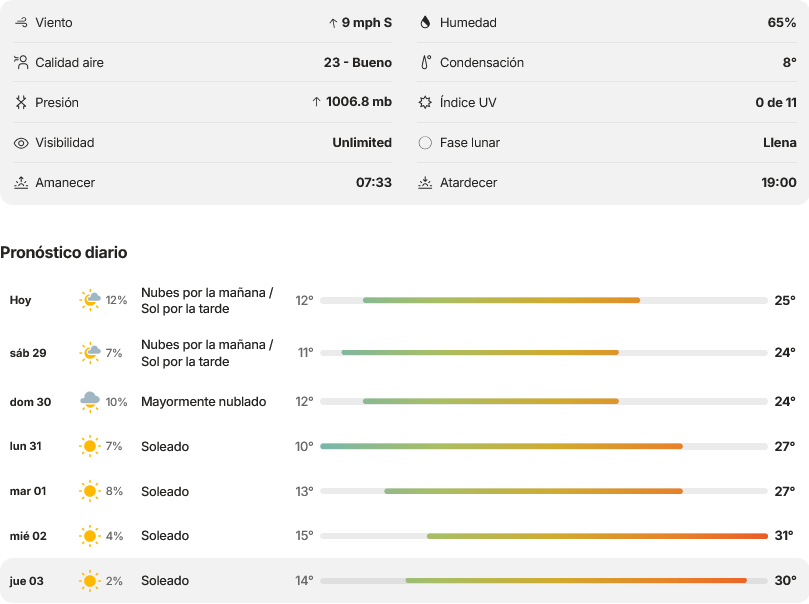The height and width of the screenshot is (604, 809).
Task: Select the mar 01 forecast day
Action: click(404, 491)
